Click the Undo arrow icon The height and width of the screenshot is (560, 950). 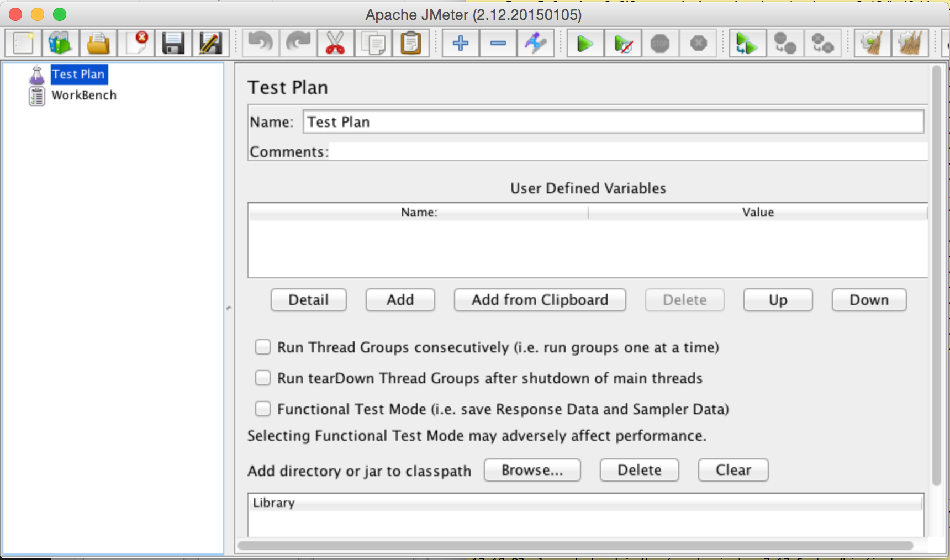[x=260, y=43]
